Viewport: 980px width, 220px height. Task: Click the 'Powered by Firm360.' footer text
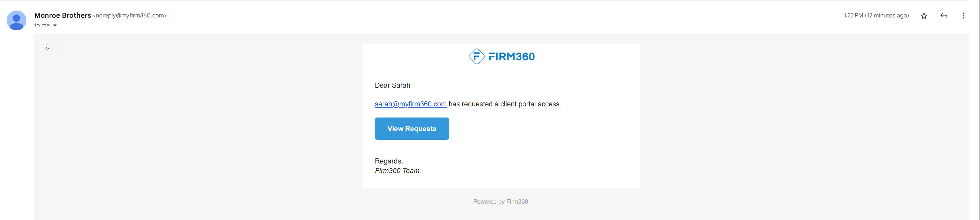[501, 202]
